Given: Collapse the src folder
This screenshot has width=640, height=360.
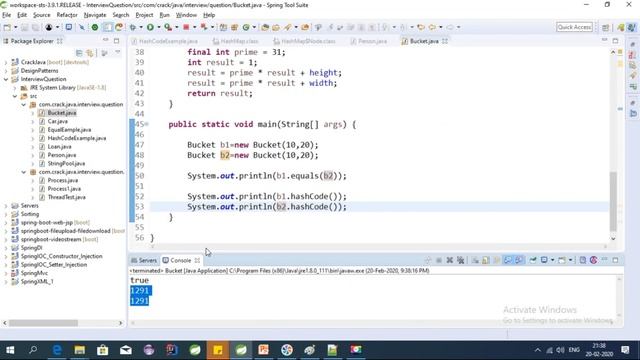Looking at the screenshot, I should 15,96.
